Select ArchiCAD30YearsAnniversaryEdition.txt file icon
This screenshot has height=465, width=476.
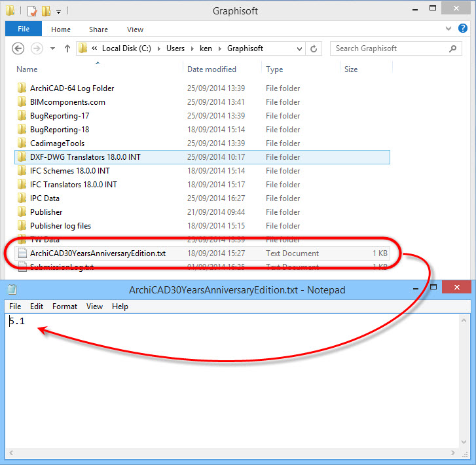tap(22, 253)
